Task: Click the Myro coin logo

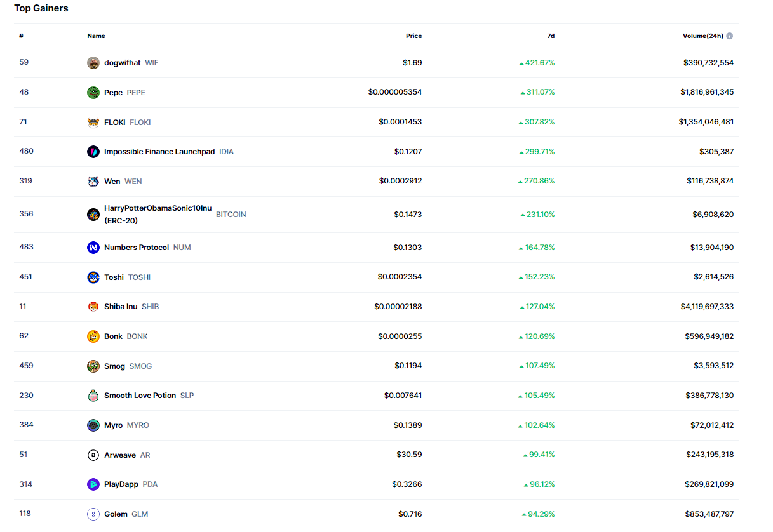Action: click(93, 425)
